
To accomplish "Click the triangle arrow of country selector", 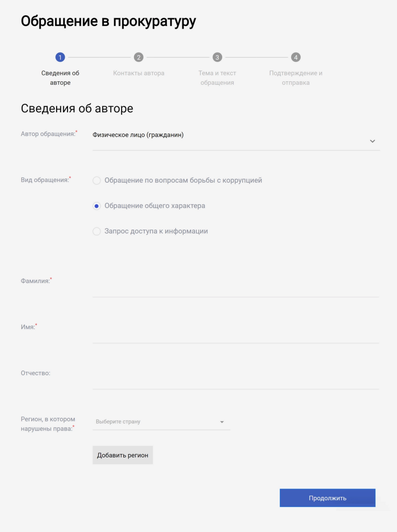I will [x=222, y=422].
